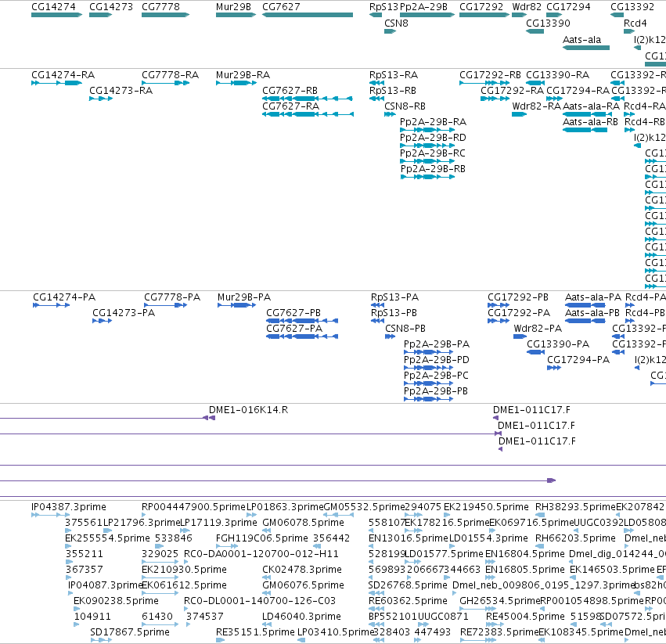Image resolution: width=666 pixels, height=644 pixels.
Task: Click the Wdr82-RA transcript label
Action: [x=536, y=106]
